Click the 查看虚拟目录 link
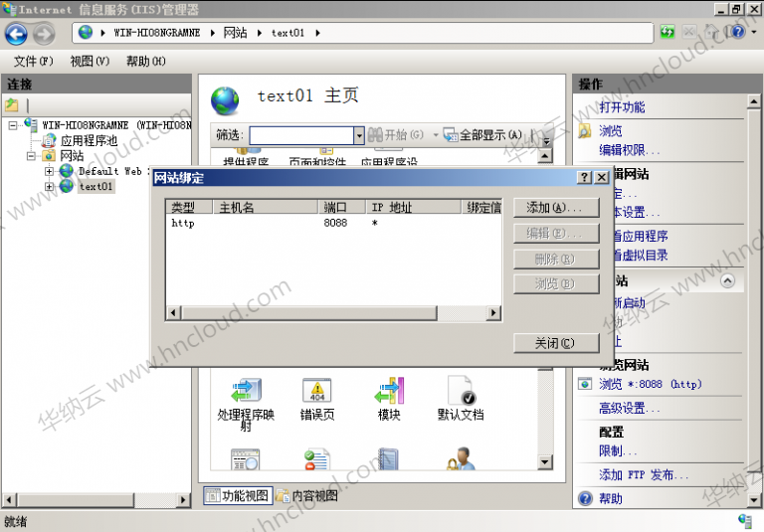Viewport: 764px width, 532px height. [x=641, y=255]
